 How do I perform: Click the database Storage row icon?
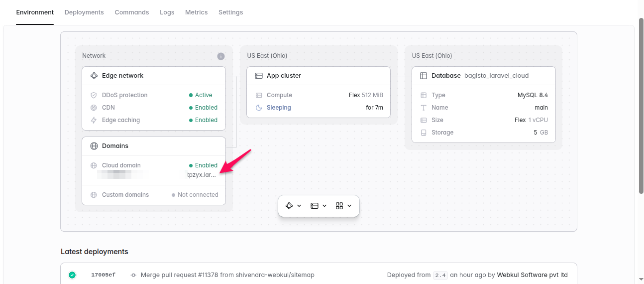[x=424, y=133]
